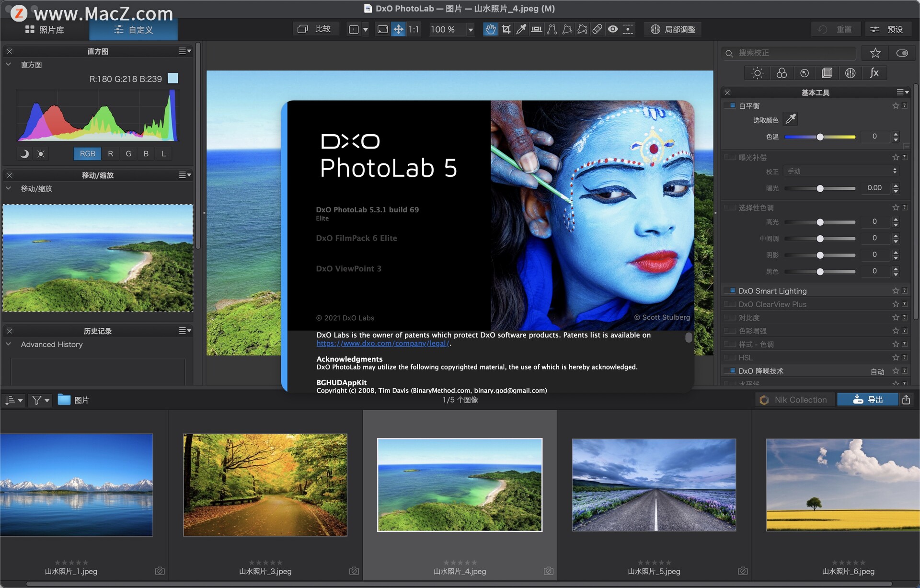920x588 pixels.
Task: Pick the white balance eyedropper in the top toolbar
Action: tap(521, 30)
